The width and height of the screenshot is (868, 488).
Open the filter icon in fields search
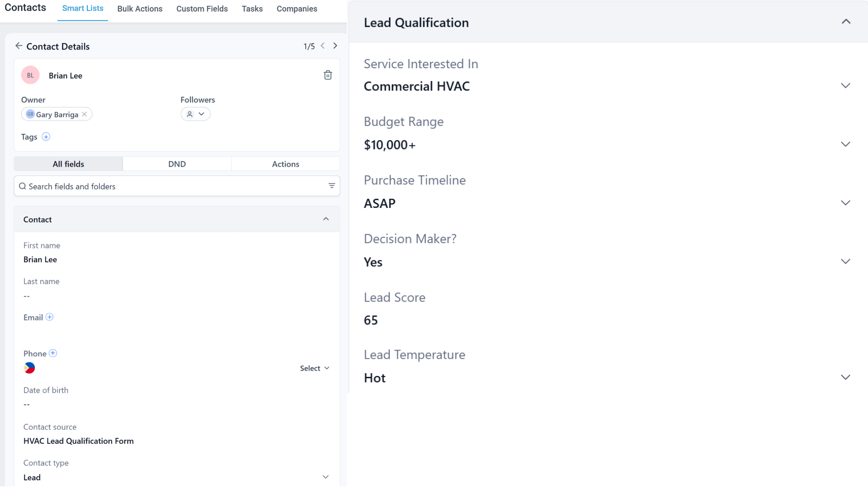point(331,186)
